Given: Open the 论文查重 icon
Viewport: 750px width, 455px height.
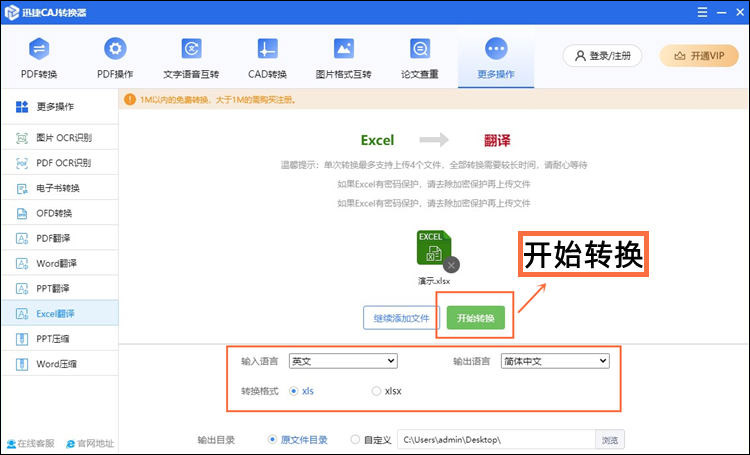Looking at the screenshot, I should (x=420, y=49).
